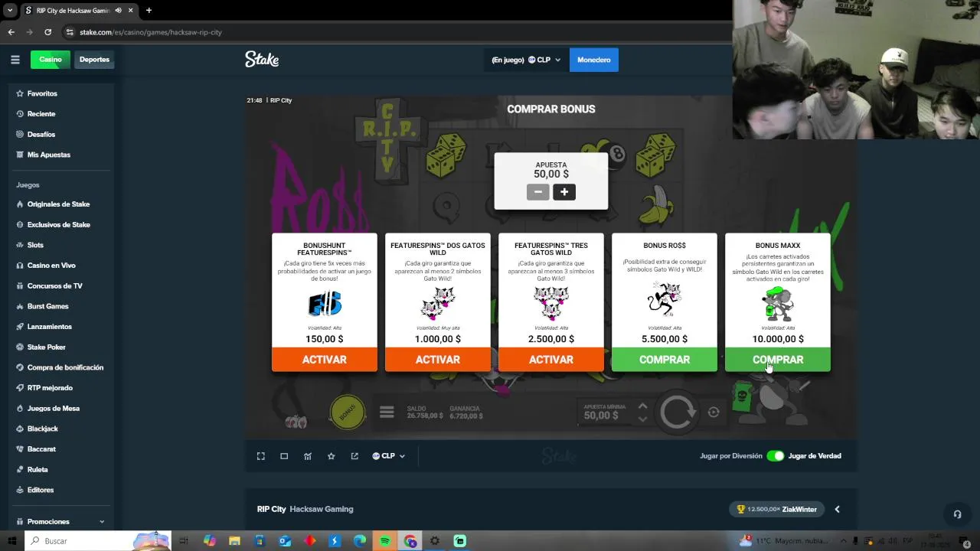Activate BonusHunt FeatureSpins

click(x=325, y=360)
